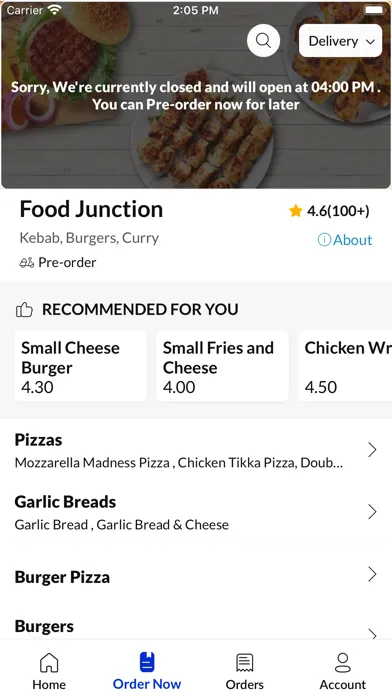Expand the Garlic Breads chevron
392x696 pixels.
(x=372, y=512)
